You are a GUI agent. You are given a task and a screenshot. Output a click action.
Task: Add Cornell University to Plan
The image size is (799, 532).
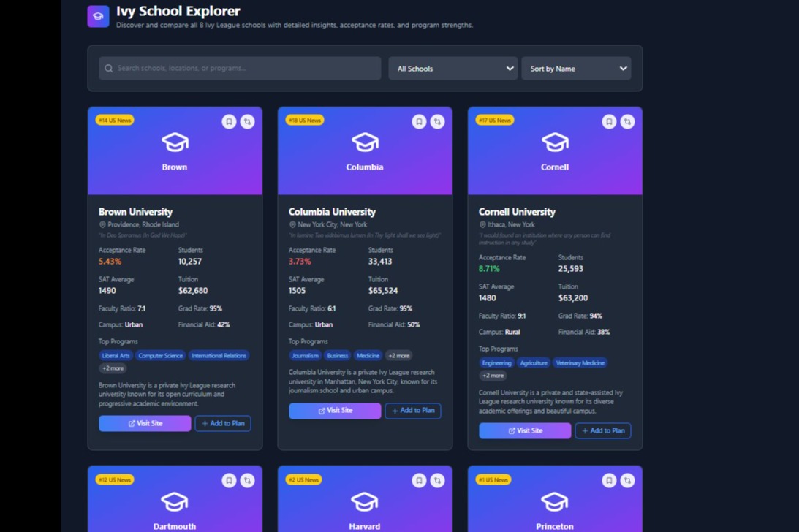[603, 430]
